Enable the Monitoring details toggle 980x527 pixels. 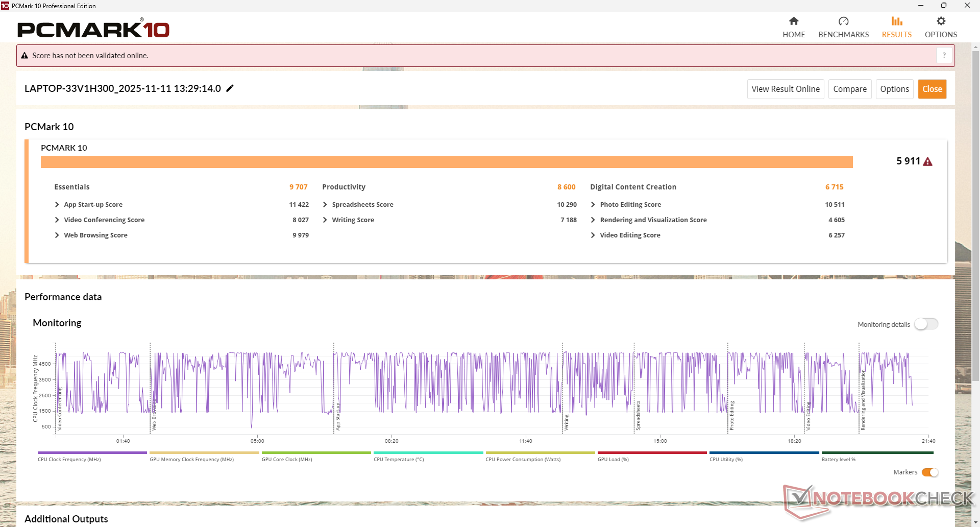click(926, 324)
